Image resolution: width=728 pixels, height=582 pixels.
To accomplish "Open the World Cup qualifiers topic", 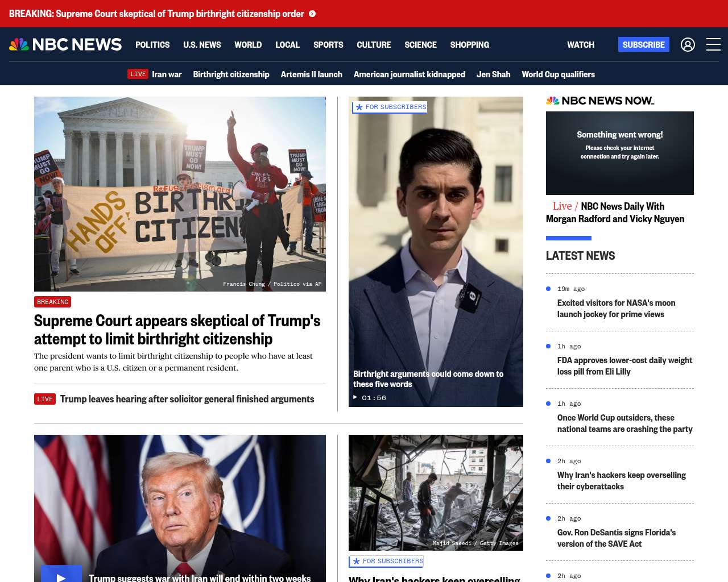I will [x=558, y=74].
